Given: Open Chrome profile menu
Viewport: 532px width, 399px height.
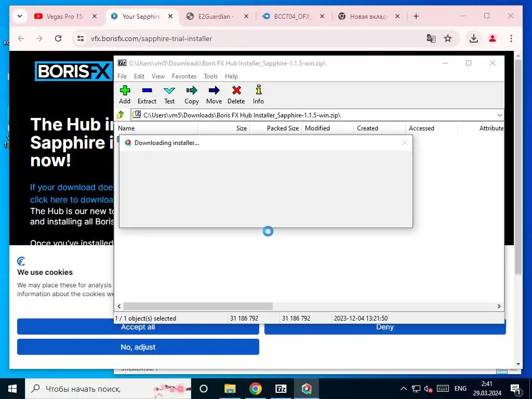Looking at the screenshot, I should pyautogui.click(x=493, y=38).
